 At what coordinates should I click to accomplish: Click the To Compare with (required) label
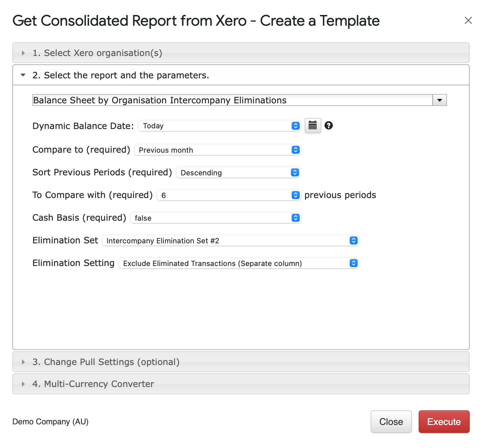93,195
